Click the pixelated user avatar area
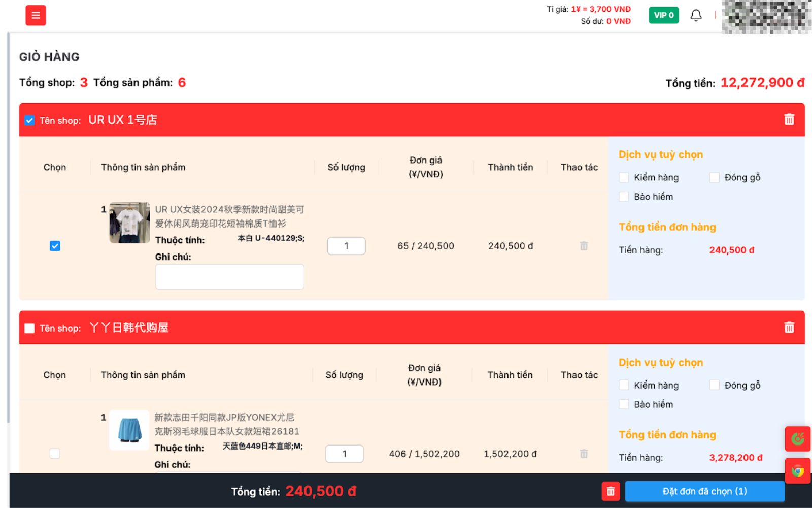812x508 pixels. click(x=766, y=16)
